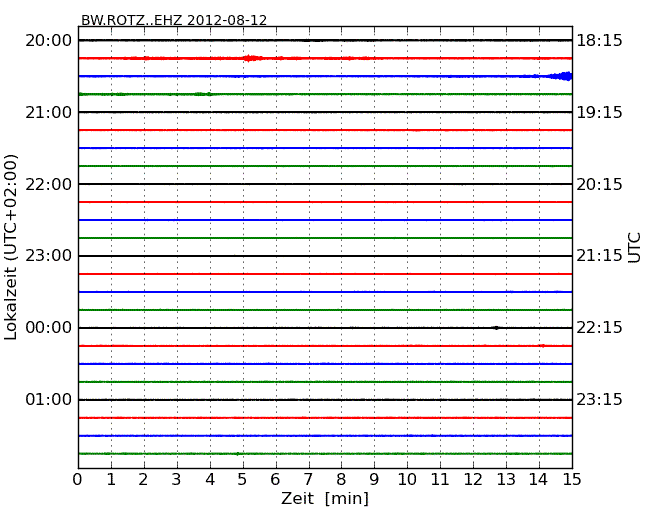Click the 20:15 UTC label
The height and width of the screenshot is (520, 650).
pos(599,184)
